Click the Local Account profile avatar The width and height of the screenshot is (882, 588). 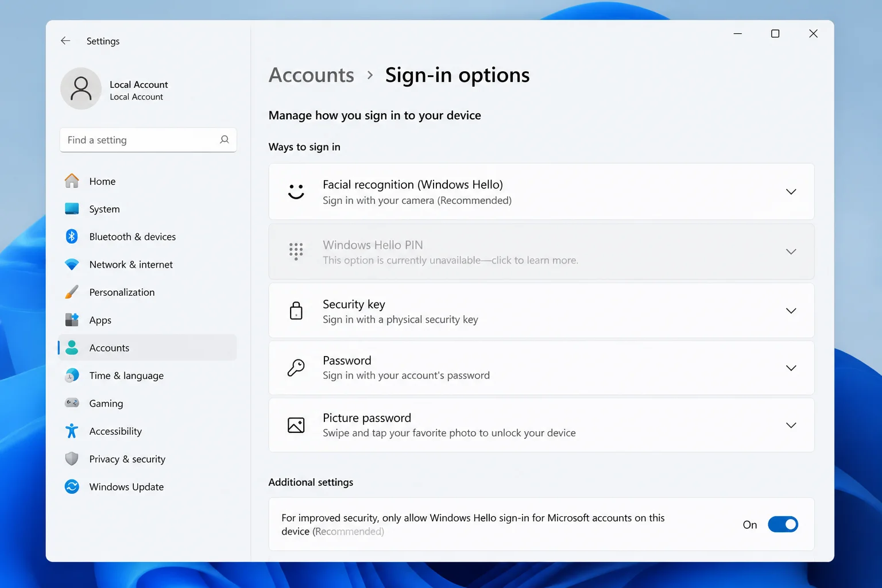pyautogui.click(x=81, y=89)
